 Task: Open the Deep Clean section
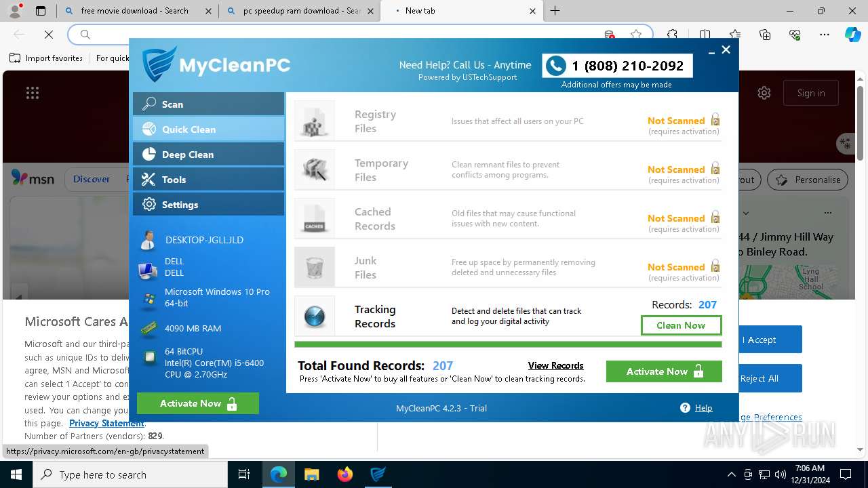point(208,155)
